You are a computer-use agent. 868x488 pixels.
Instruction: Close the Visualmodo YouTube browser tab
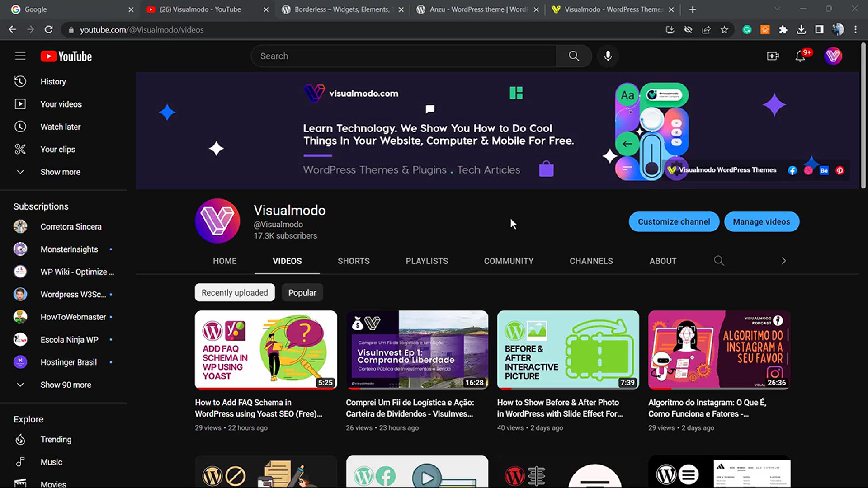click(266, 9)
